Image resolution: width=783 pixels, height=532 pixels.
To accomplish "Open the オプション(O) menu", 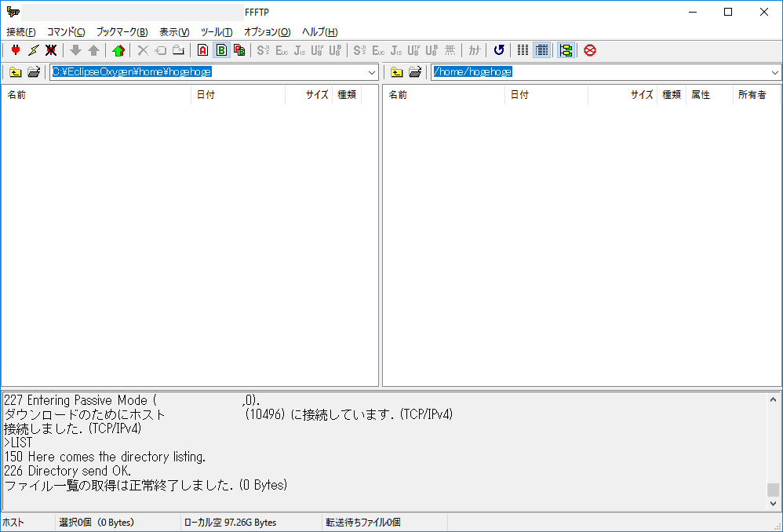I will pyautogui.click(x=268, y=32).
